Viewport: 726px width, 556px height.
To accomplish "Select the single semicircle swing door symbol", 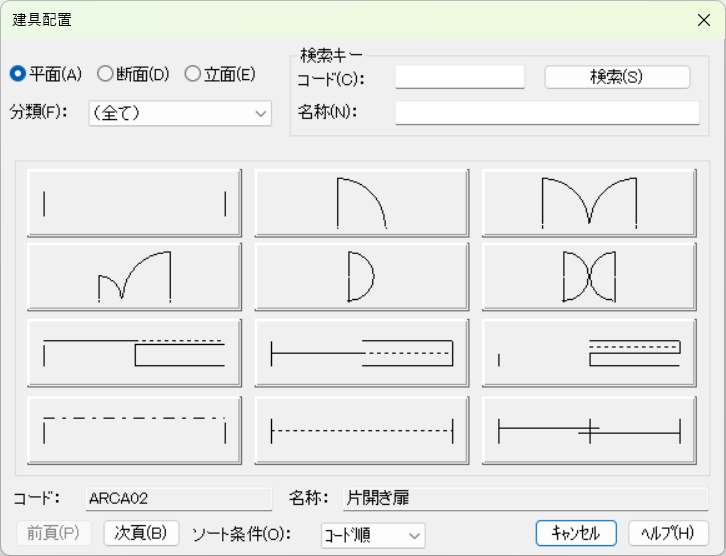I will tap(361, 278).
